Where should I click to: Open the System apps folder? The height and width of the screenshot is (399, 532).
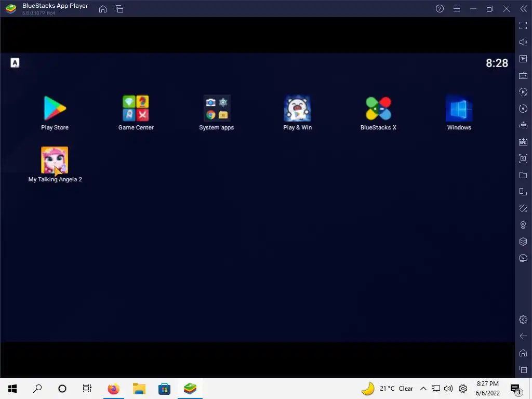217,113
